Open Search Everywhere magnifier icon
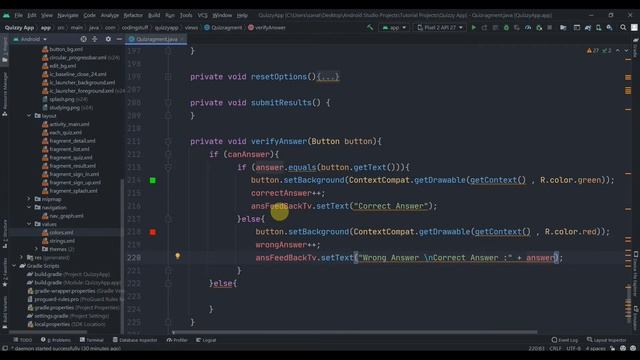The width and height of the screenshot is (640, 360). 623,27
